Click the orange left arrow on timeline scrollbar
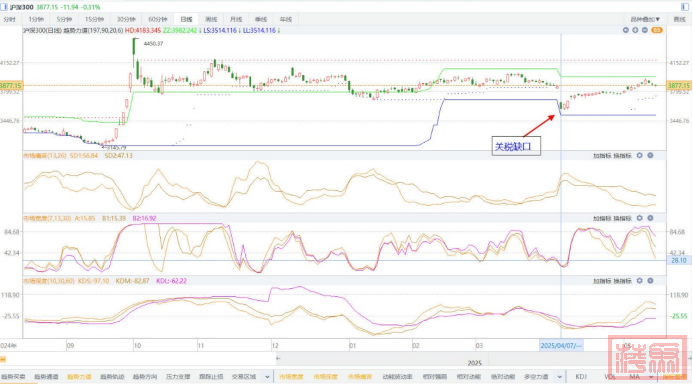This screenshot has width=693, height=385. point(3,359)
